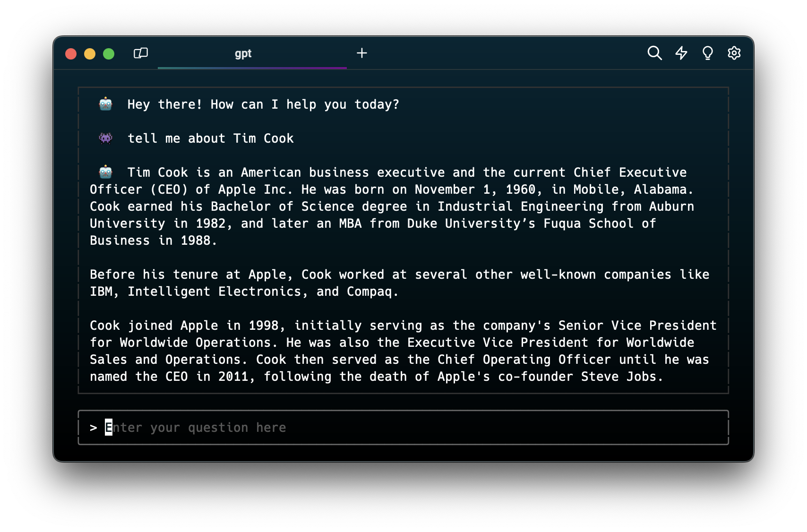Viewport: 807px width, 532px height.
Task: Click 'Hey there! How can I help you today?'
Action: (263, 104)
